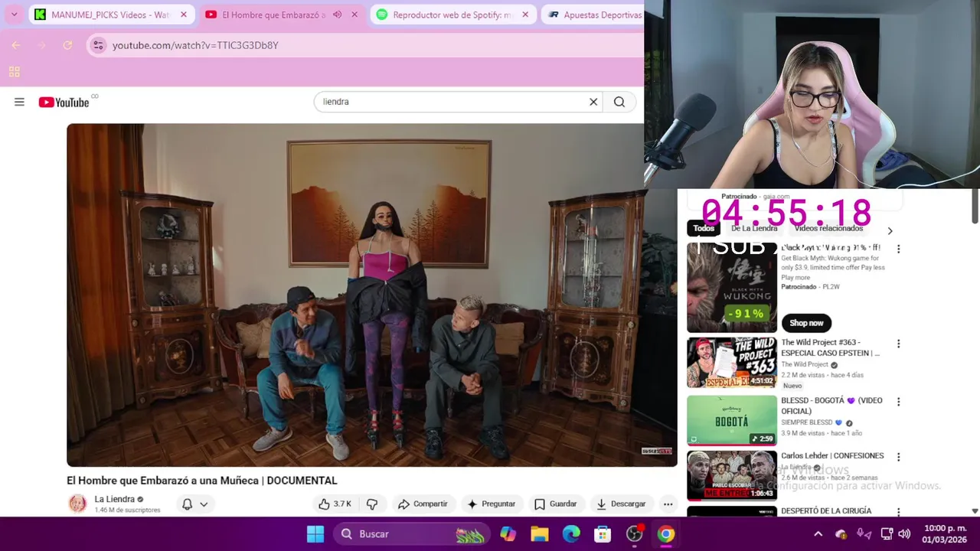
Task: Open 'Carlos Lehder | CONFESIONES' title
Action: pyautogui.click(x=832, y=456)
